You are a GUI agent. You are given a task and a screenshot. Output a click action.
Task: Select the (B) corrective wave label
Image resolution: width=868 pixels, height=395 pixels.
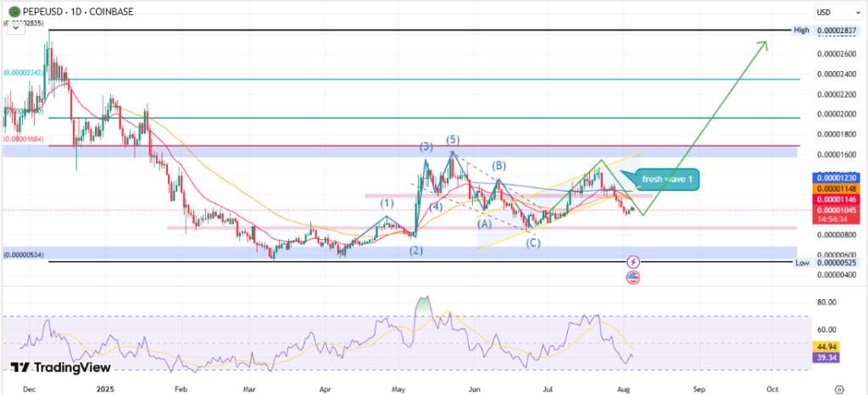point(499,164)
